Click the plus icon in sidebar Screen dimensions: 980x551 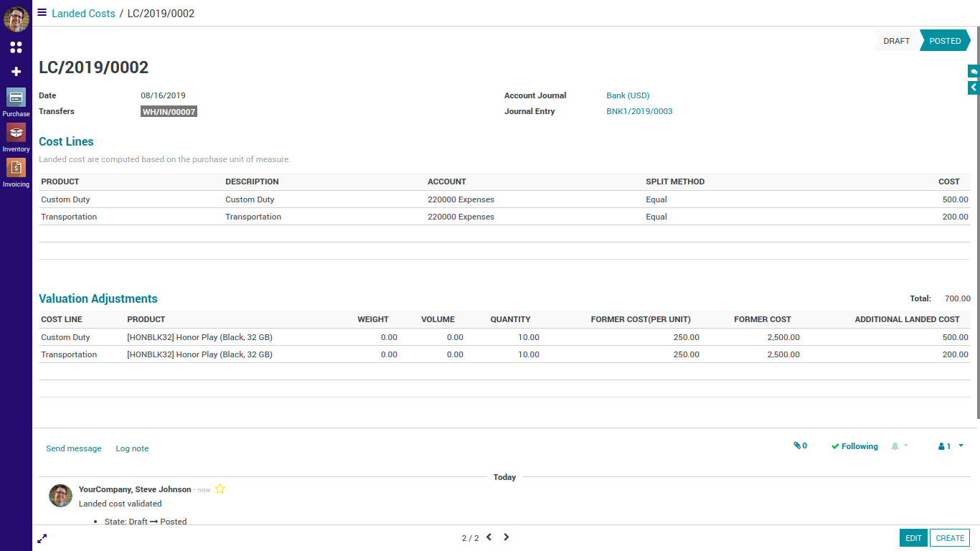point(16,72)
